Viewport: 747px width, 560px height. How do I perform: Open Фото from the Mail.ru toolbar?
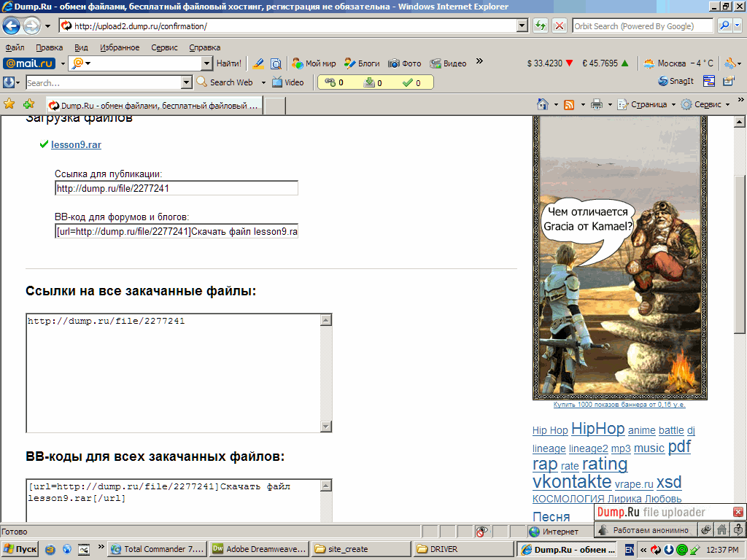(404, 63)
